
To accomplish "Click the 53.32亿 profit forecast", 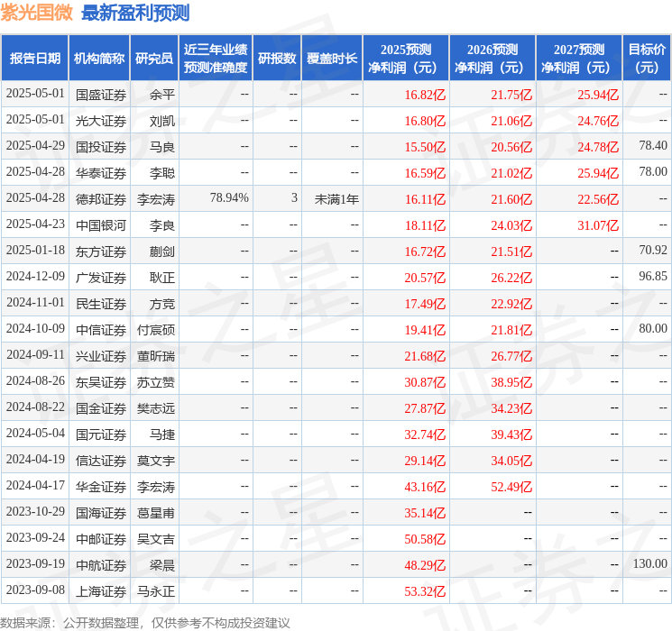I will pyautogui.click(x=425, y=591).
